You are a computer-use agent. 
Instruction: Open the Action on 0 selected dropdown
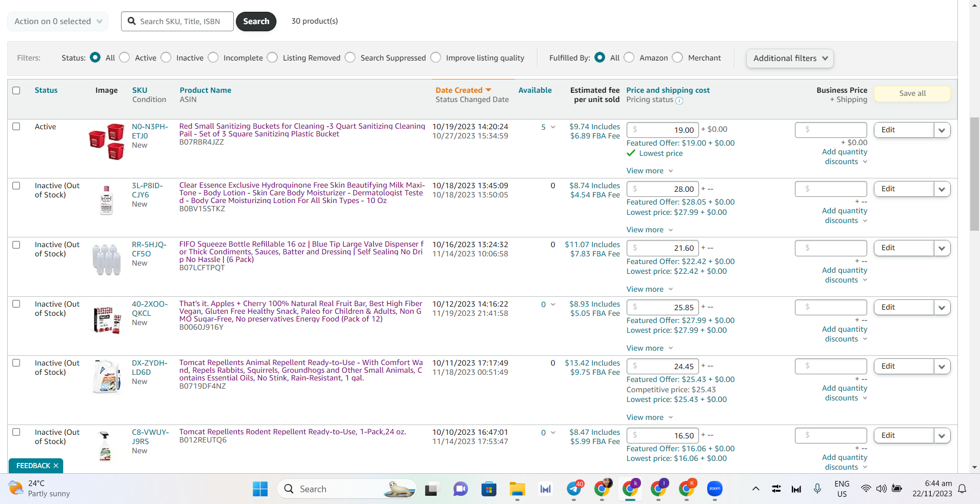click(57, 21)
